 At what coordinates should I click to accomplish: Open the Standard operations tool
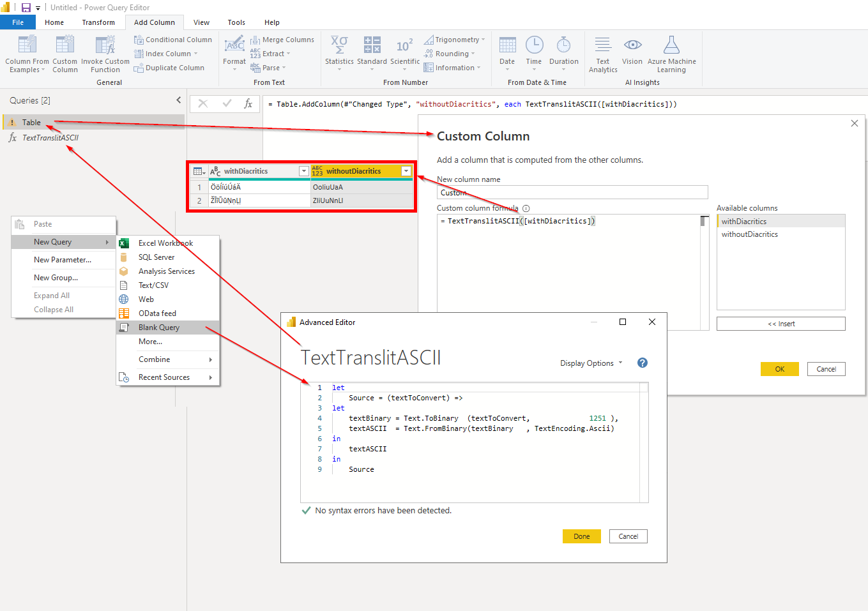click(372, 53)
